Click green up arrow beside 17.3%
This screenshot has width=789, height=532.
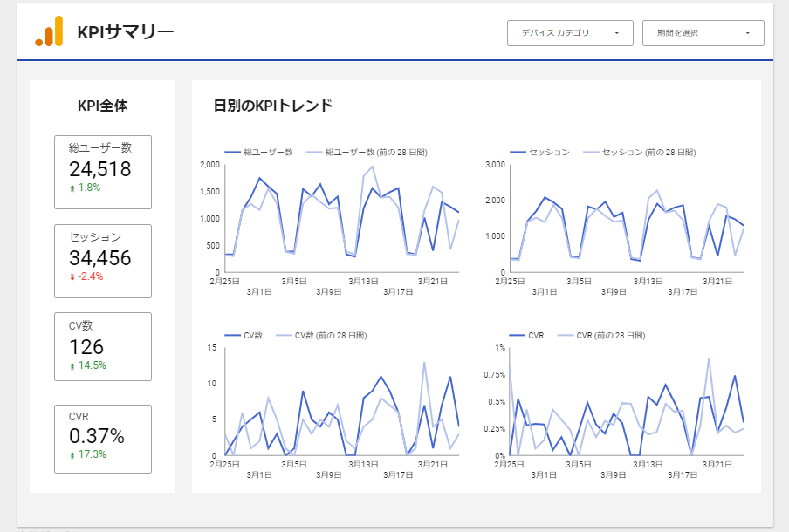coord(72,455)
